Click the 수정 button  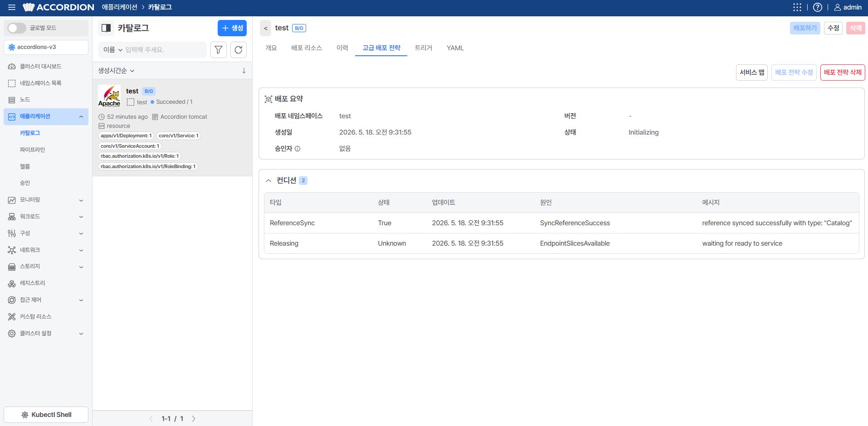pyautogui.click(x=834, y=28)
